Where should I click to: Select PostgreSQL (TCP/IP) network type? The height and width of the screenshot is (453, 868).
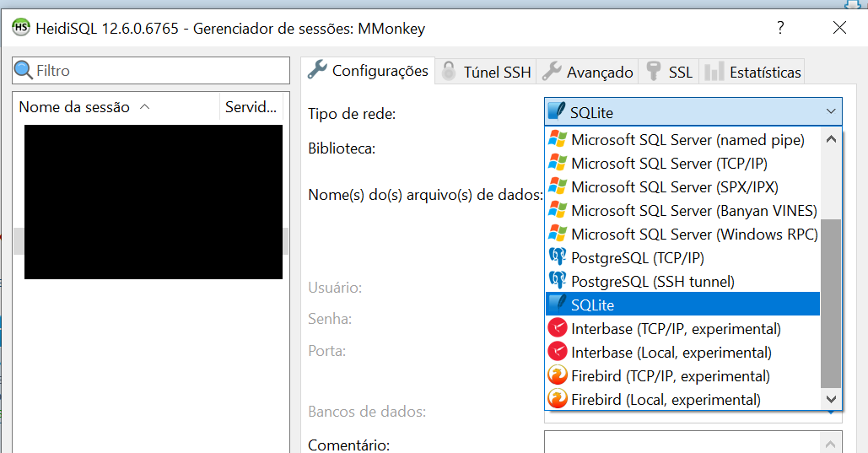682,258
